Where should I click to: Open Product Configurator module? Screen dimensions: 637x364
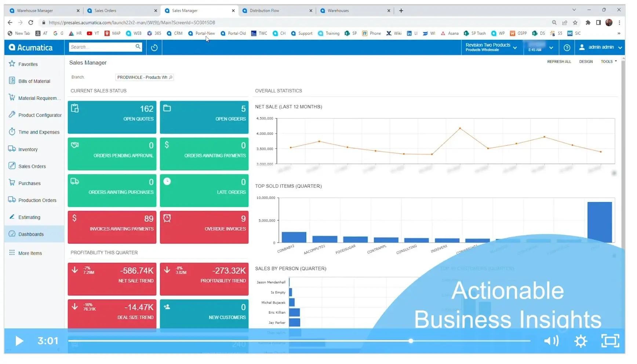(x=40, y=115)
